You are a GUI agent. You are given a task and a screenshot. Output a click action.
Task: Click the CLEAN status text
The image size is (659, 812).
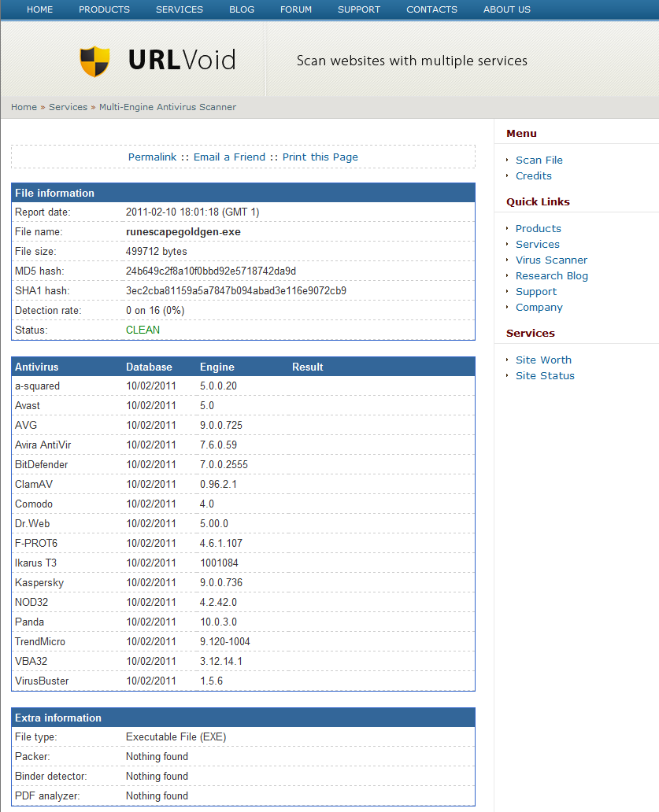pos(143,330)
